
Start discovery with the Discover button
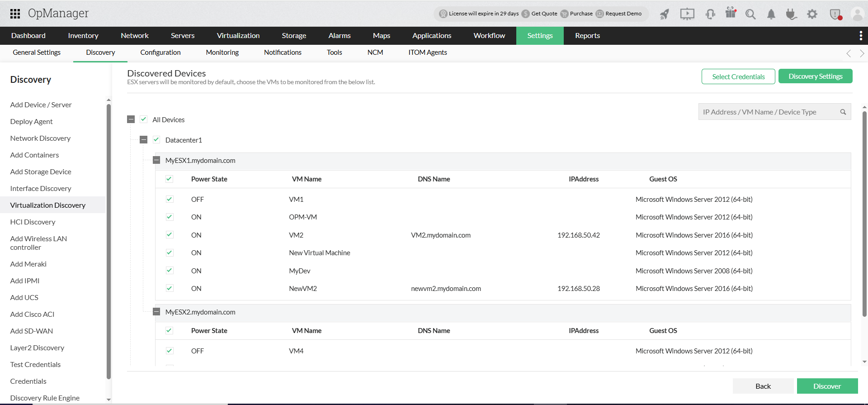(827, 386)
